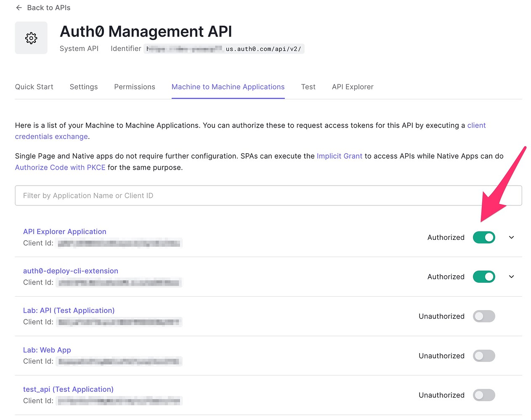Click the Auth0 Management API page title
This screenshot has width=531, height=420.
tap(146, 32)
